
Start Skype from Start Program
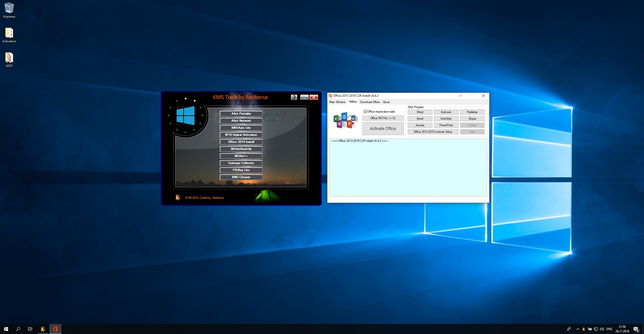coord(472,118)
